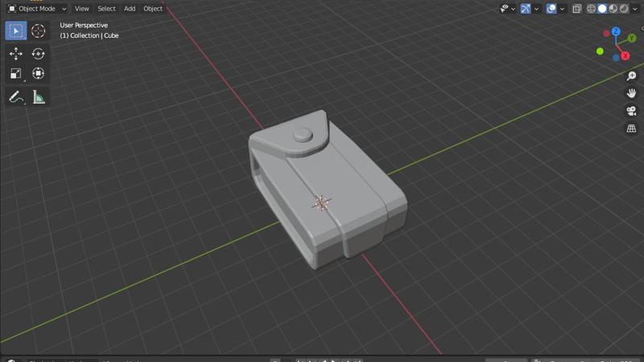
Task: Open the Add menu
Action: (x=130, y=8)
